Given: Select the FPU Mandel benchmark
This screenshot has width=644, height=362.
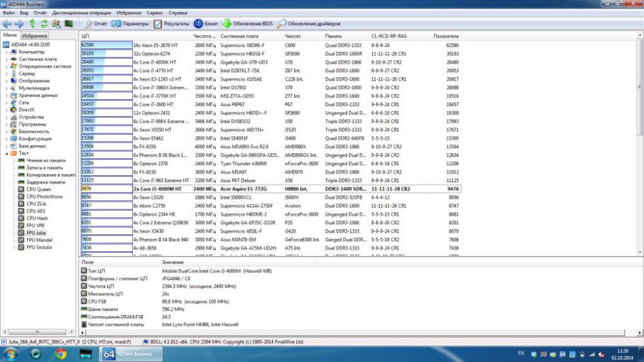Looking at the screenshot, I should click(x=35, y=240).
